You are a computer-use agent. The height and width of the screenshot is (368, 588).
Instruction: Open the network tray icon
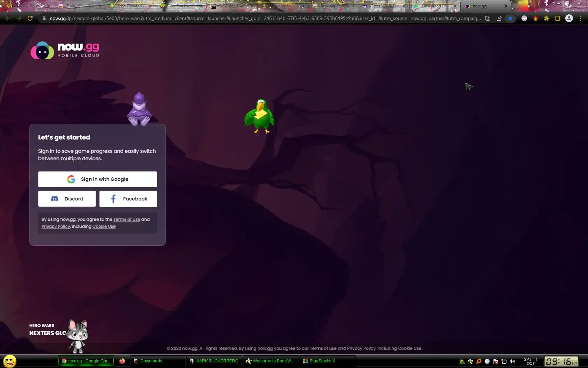click(x=504, y=361)
